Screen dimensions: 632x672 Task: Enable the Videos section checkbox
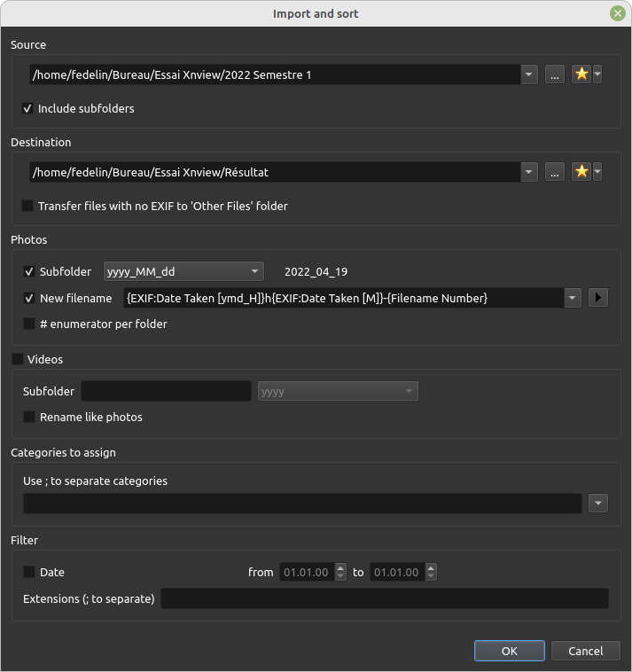point(18,360)
